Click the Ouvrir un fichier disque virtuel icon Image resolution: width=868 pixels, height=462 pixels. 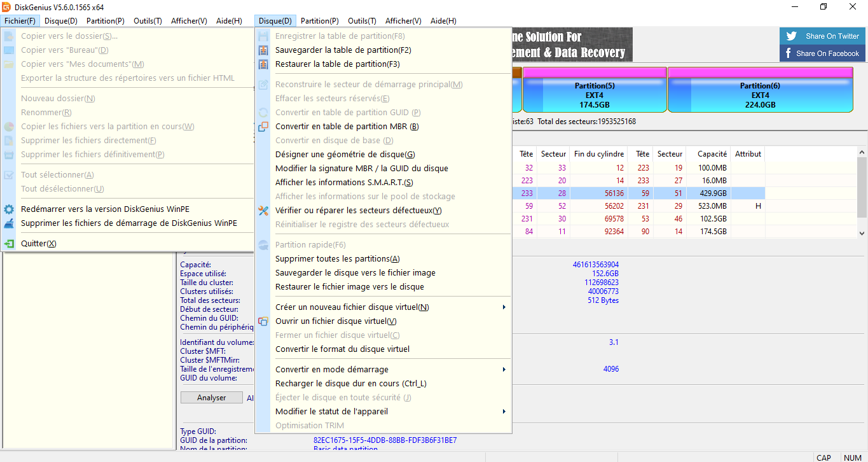(x=263, y=321)
